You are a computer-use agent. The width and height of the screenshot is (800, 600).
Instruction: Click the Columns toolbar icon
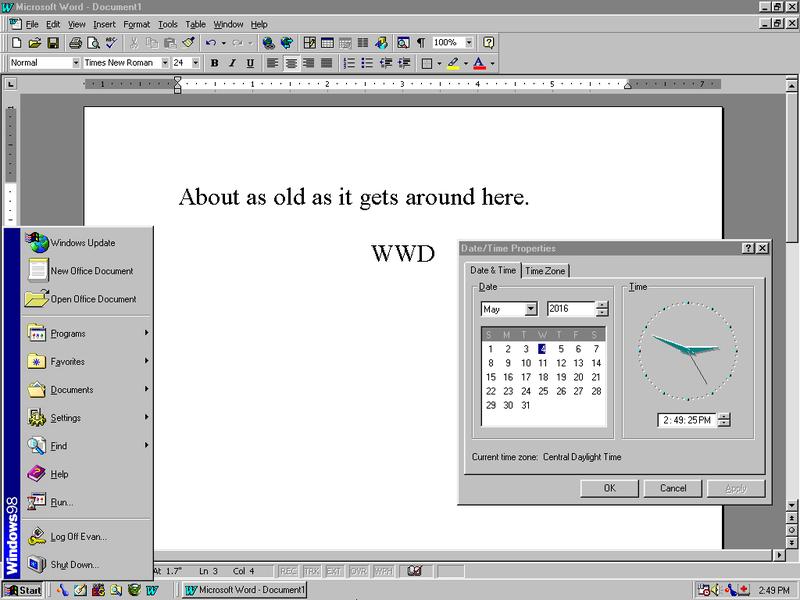coord(363,43)
